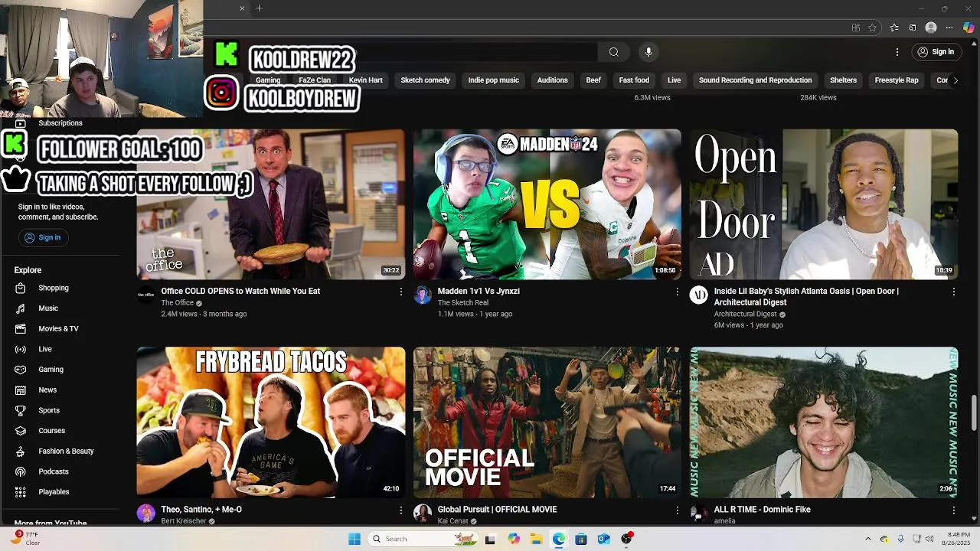Select the Shelters filter chip
This screenshot has width=980, height=551.
pos(844,80)
